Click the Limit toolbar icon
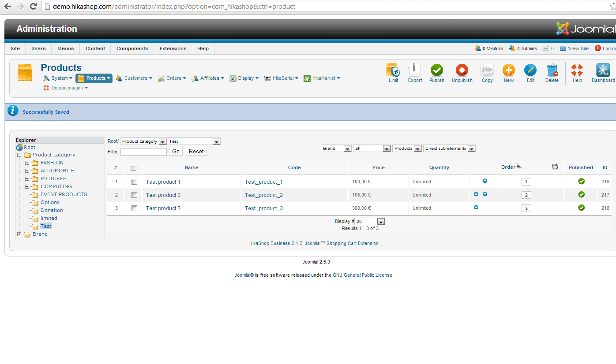Screen dimensions: 616x364 [x=393, y=71]
